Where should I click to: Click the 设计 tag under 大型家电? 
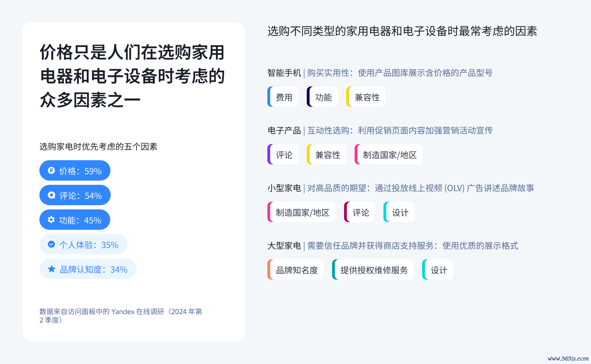pyautogui.click(x=438, y=269)
